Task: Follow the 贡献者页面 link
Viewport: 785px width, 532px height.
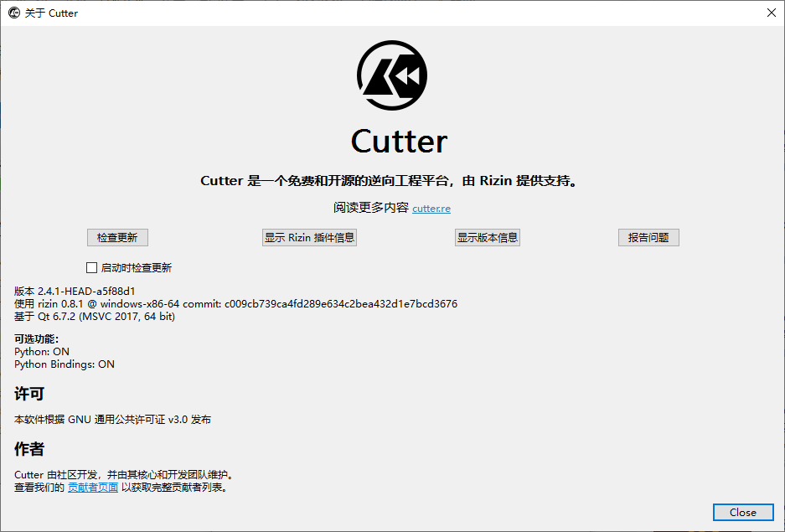Action: click(x=93, y=487)
